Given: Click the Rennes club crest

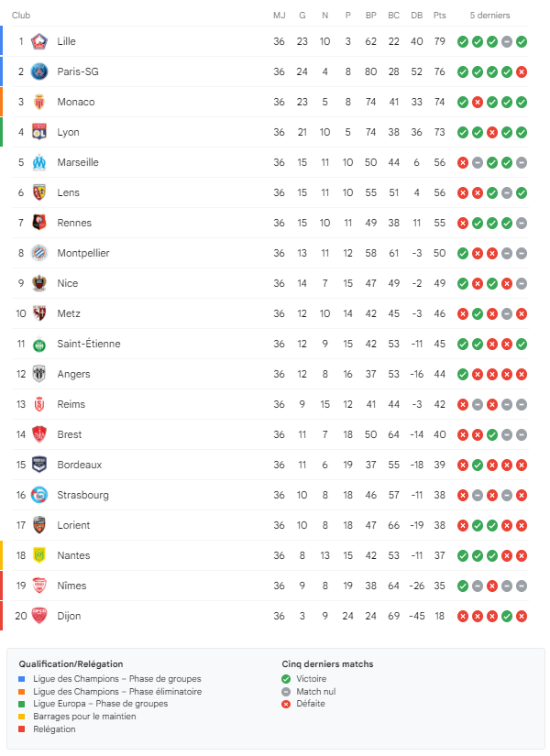Looking at the screenshot, I should point(39,223).
